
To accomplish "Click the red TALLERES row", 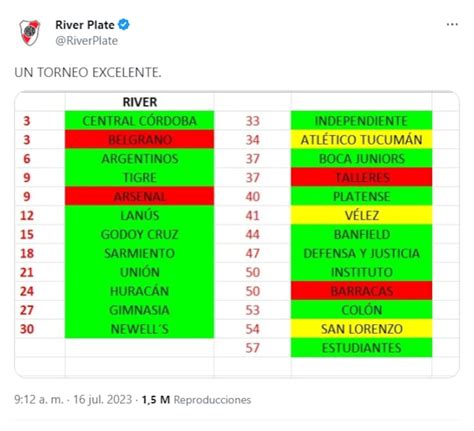I will click(361, 177).
